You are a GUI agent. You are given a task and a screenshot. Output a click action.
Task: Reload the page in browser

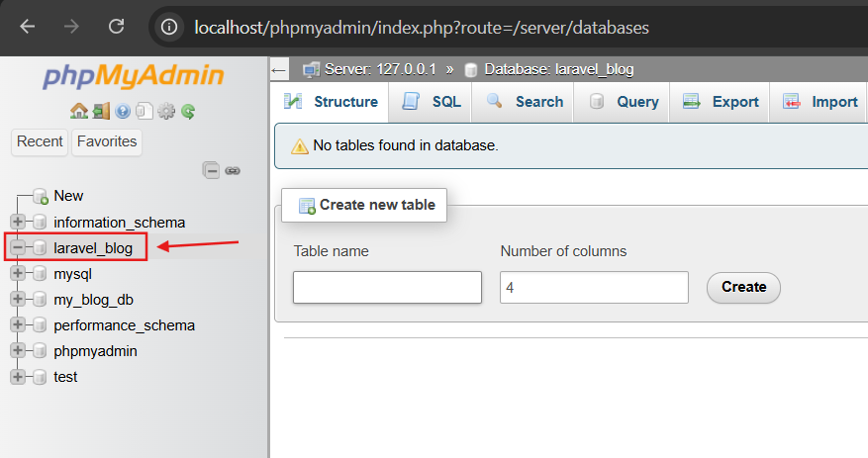point(116,27)
